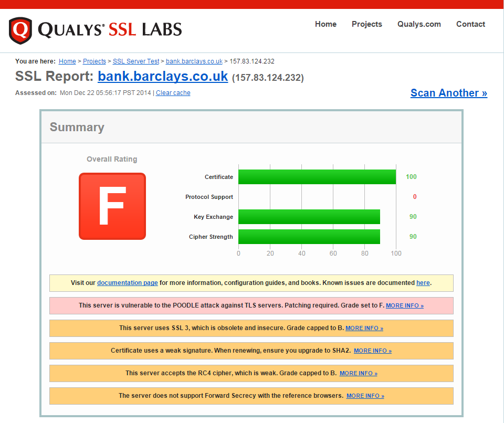
Task: Click the Key Exchange score value 90
Action: 413,217
